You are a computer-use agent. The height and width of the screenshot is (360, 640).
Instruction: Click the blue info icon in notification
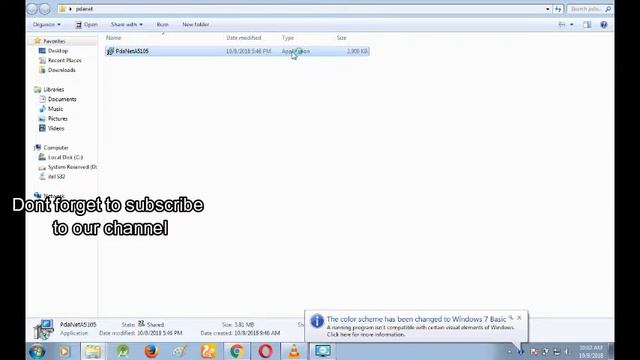(317, 321)
